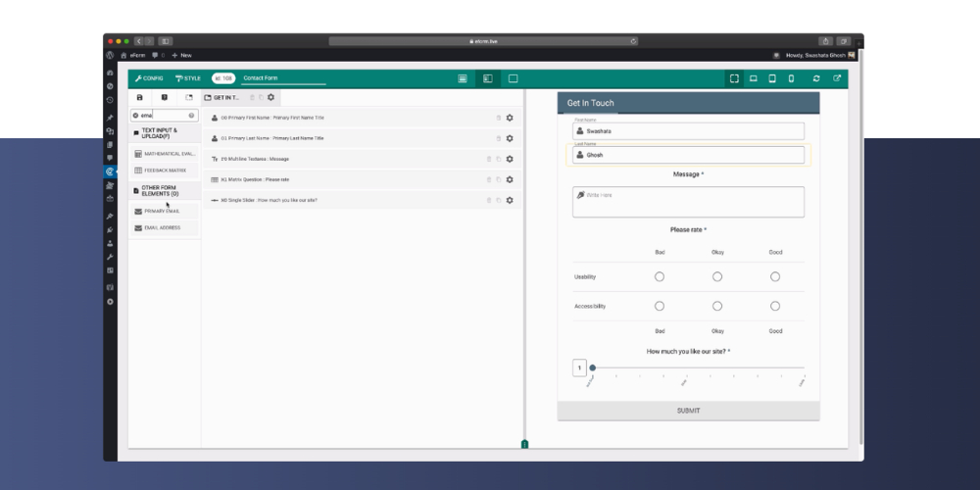Click the Safari back button
The width and height of the screenshot is (980, 490).
139,41
